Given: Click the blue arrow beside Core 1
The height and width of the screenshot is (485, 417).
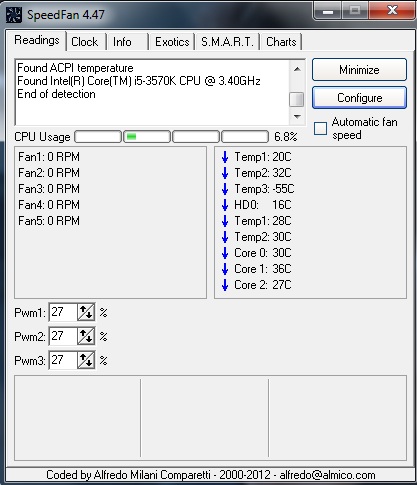Looking at the screenshot, I should coord(225,269).
